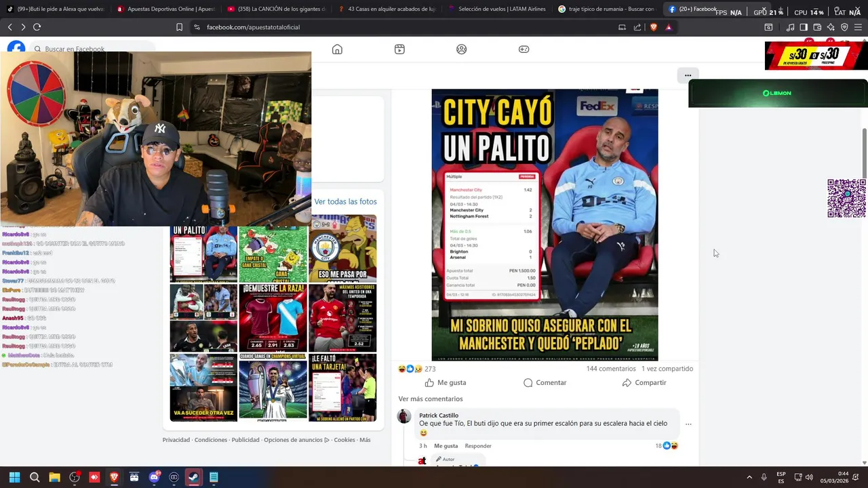Open Steam from the taskbar
This screenshot has height=488, width=868.
click(x=194, y=477)
